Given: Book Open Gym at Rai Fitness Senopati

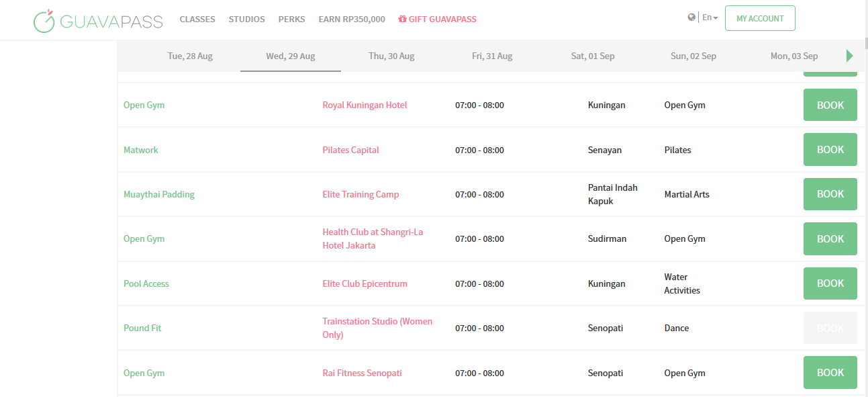Looking at the screenshot, I should pos(830,373).
